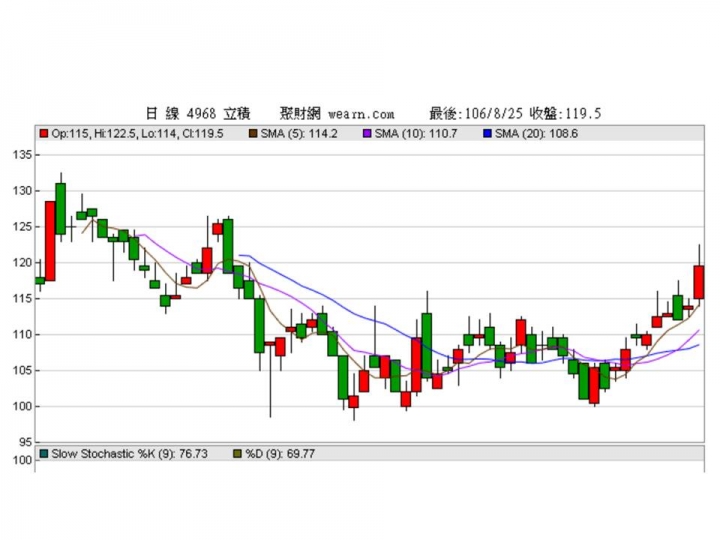Click the brown SMA (5) legend swatch
Viewport: 720px width, 540px height.
(x=253, y=134)
